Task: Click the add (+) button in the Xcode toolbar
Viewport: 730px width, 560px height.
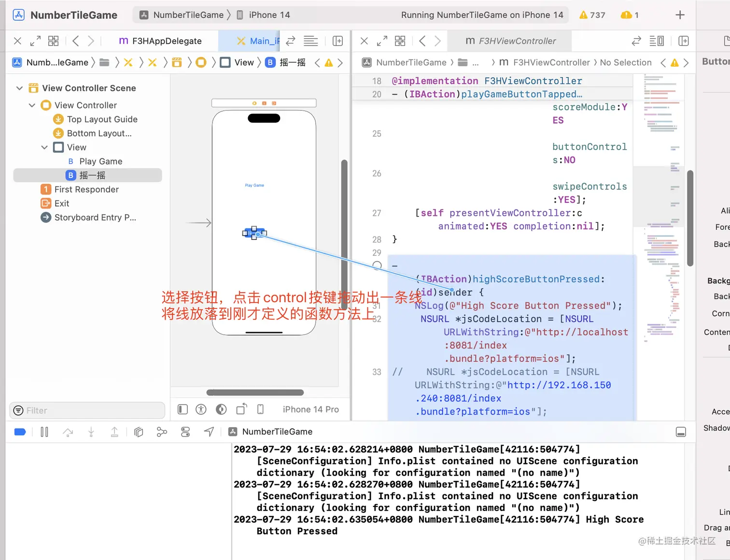Action: 680,15
